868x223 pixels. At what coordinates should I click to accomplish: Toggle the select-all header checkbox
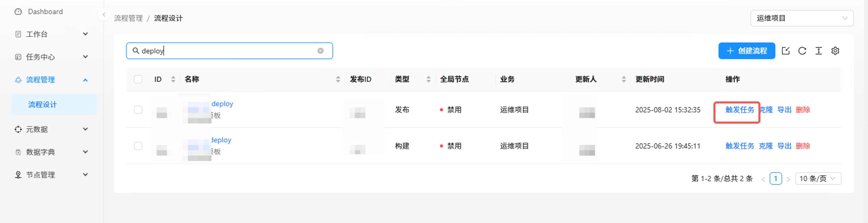pyautogui.click(x=138, y=79)
